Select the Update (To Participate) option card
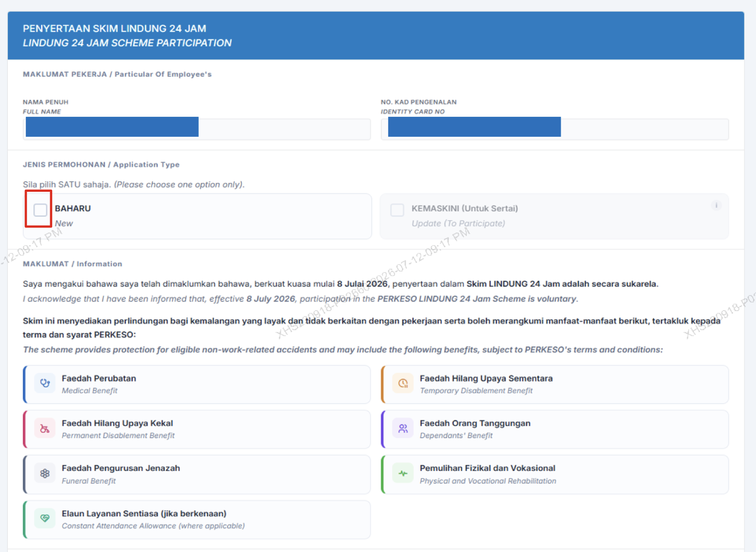The height and width of the screenshot is (552, 756). pyautogui.click(x=554, y=216)
